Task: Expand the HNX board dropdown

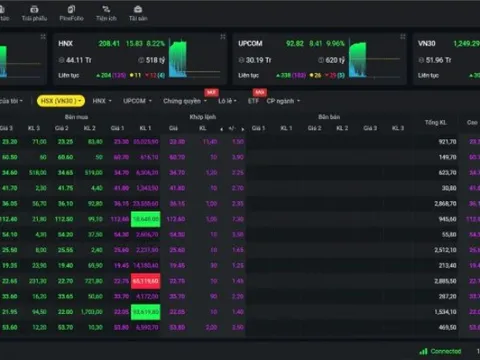Action: [102, 101]
